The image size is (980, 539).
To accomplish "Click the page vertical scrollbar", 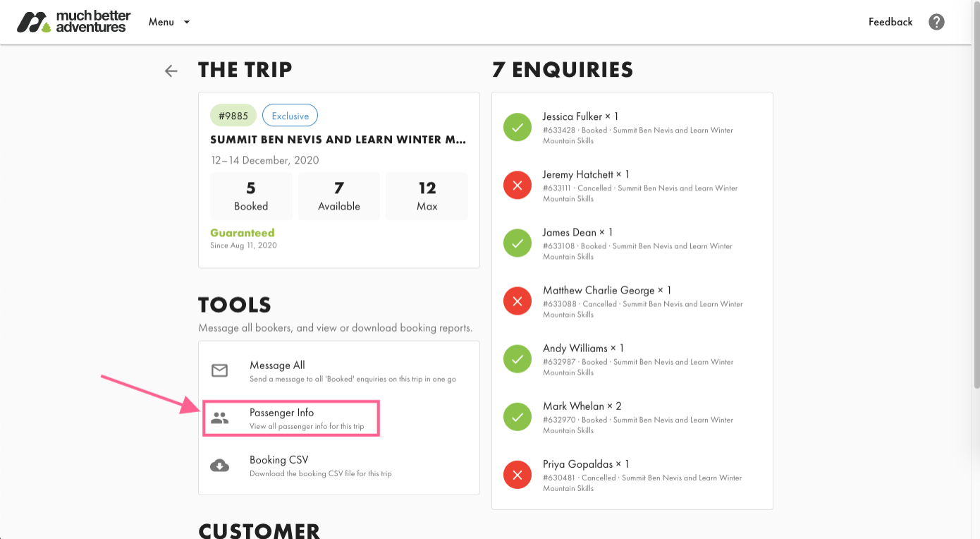I will pyautogui.click(x=976, y=212).
